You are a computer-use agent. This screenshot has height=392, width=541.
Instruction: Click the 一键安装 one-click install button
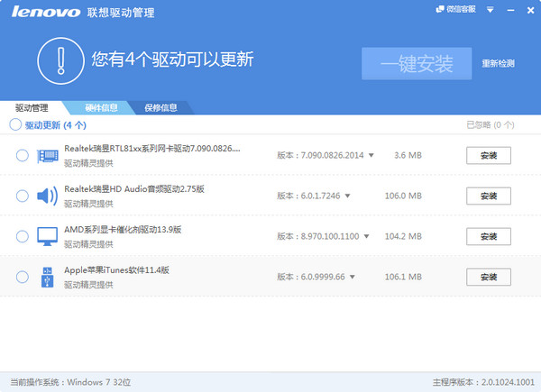pos(417,63)
